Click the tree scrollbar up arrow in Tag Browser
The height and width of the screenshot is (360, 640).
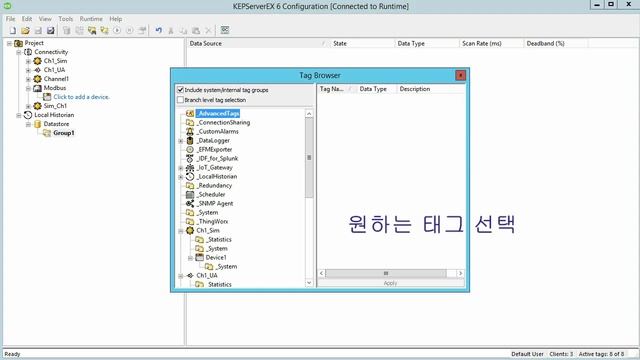pyautogui.click(x=309, y=114)
